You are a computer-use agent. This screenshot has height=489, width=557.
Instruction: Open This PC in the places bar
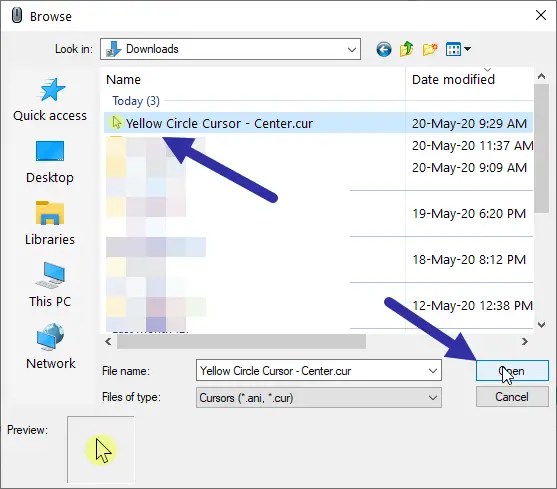[x=50, y=285]
